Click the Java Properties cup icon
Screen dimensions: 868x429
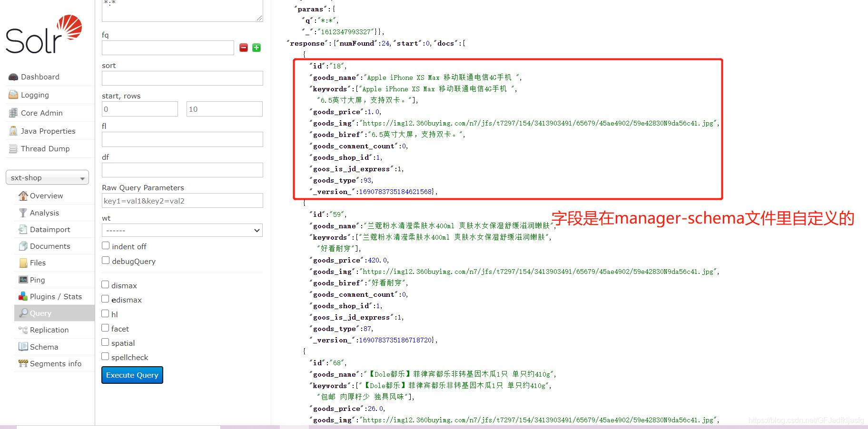click(x=13, y=131)
